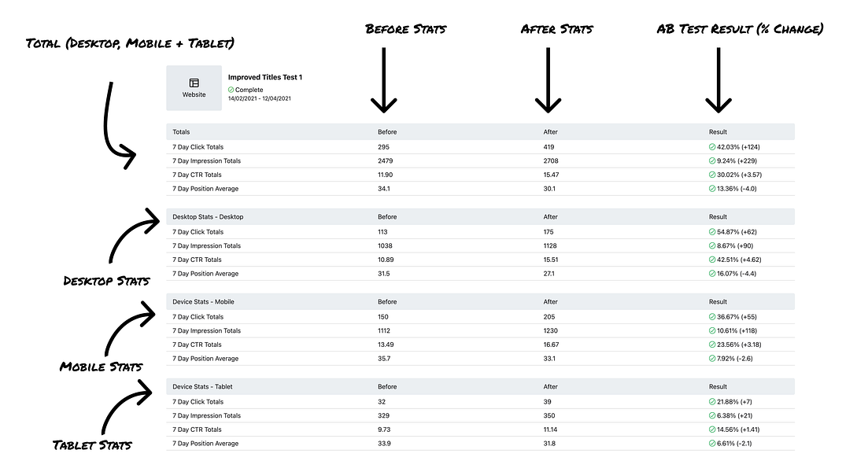
Task: Click green check beside 16.07% (-4.4) result
Action: 712,273
